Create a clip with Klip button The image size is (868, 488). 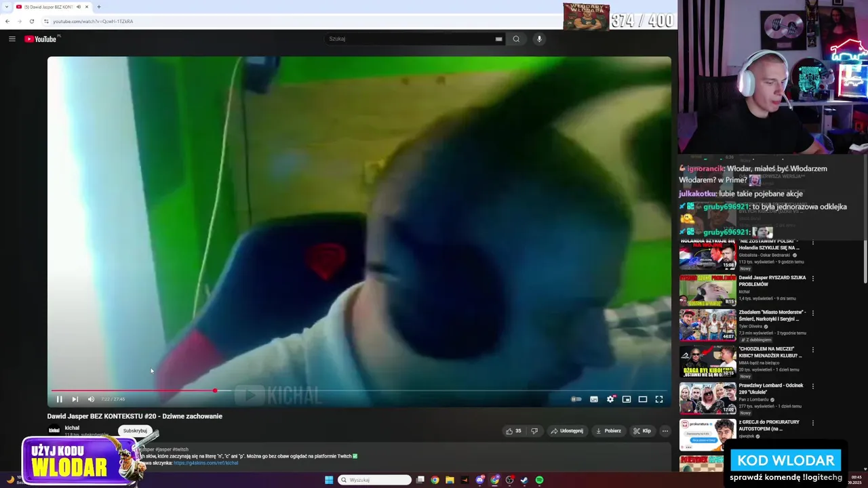pyautogui.click(x=642, y=431)
